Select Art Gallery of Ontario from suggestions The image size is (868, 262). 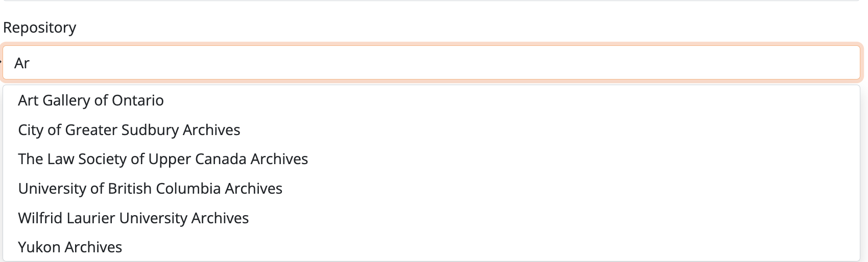click(91, 100)
